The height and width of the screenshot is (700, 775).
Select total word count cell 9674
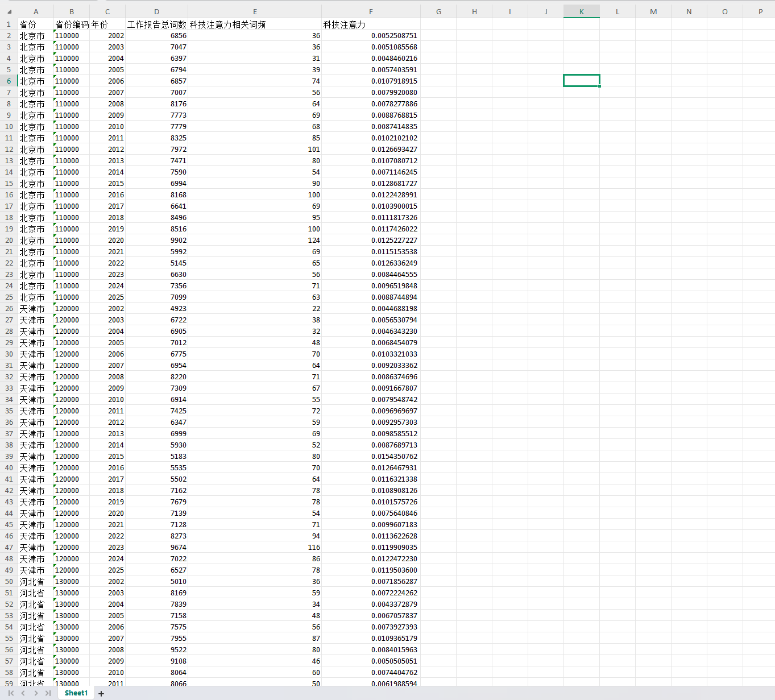(157, 548)
